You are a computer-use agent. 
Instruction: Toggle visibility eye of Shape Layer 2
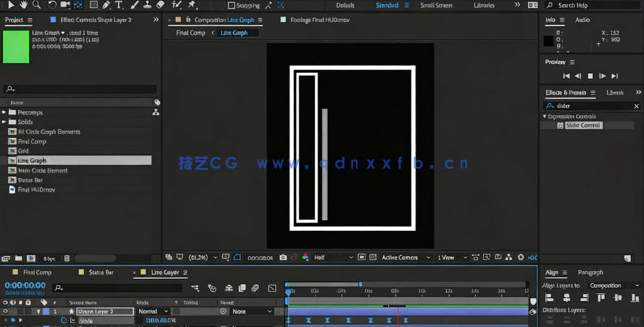(x=6, y=312)
